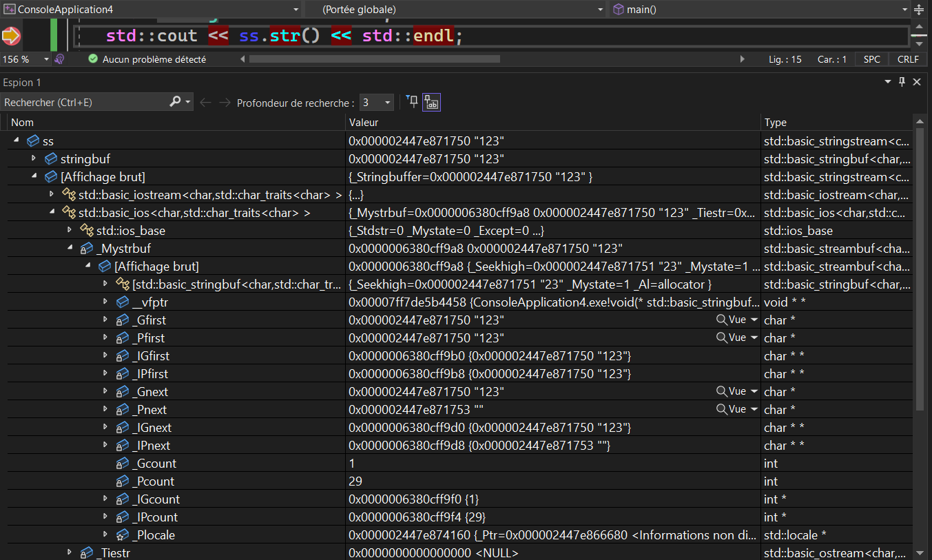Open Vue visualizer for _Gnext

point(732,391)
